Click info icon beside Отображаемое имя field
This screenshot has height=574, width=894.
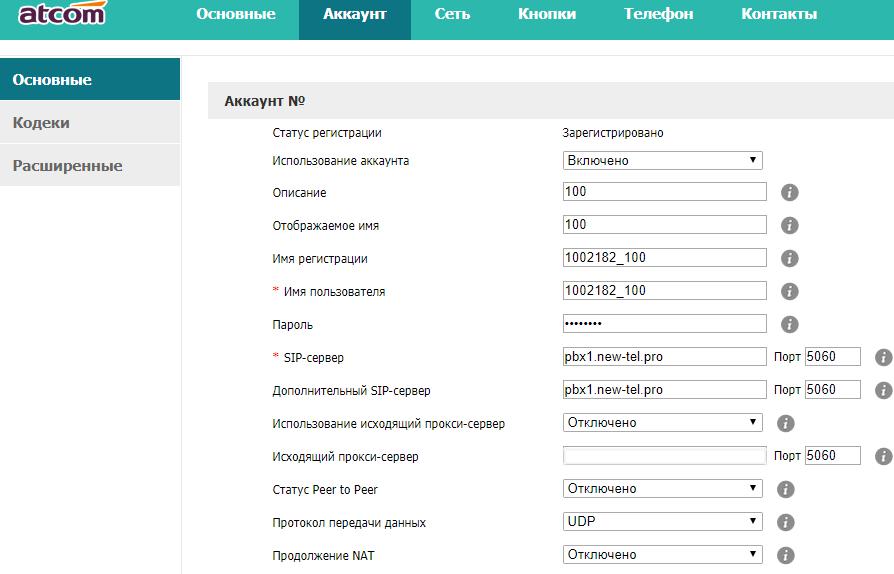click(x=789, y=226)
